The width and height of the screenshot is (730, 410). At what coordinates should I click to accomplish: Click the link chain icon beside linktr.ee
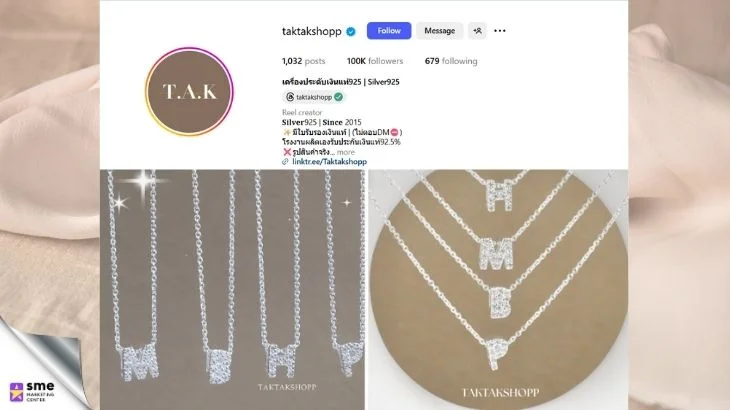pos(285,161)
